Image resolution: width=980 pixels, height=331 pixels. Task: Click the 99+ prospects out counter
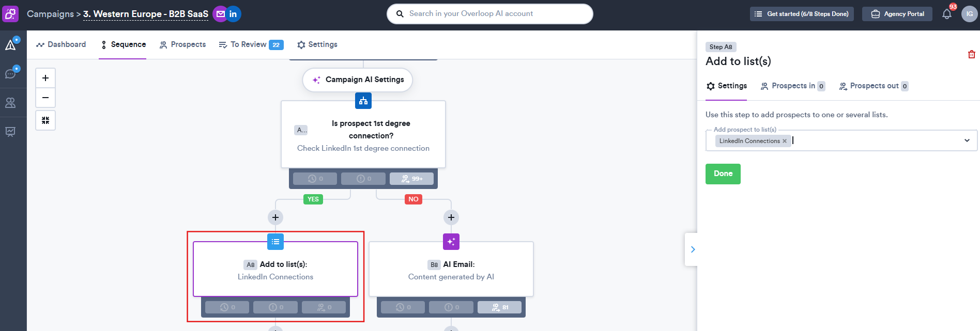(411, 179)
